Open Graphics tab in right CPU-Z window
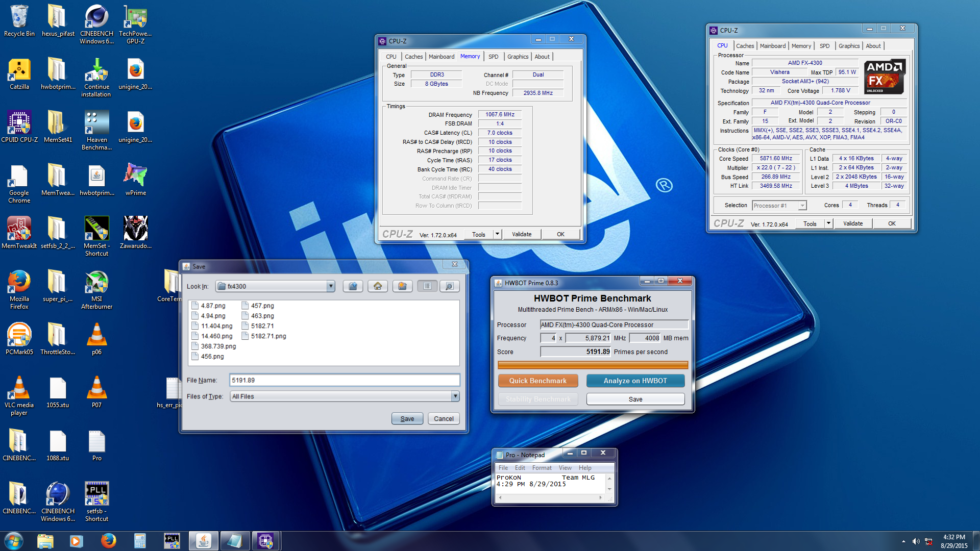The height and width of the screenshot is (551, 980). point(849,46)
